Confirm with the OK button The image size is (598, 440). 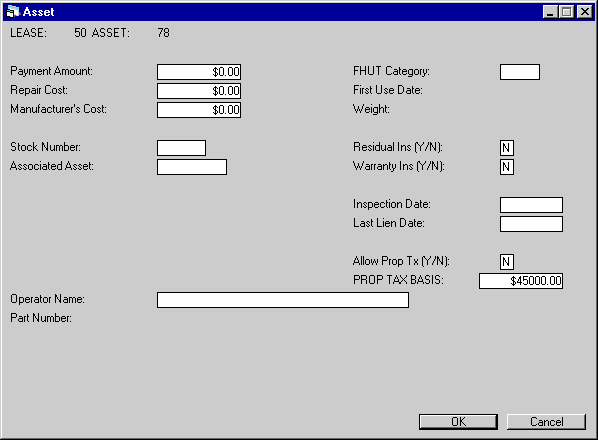(458, 422)
